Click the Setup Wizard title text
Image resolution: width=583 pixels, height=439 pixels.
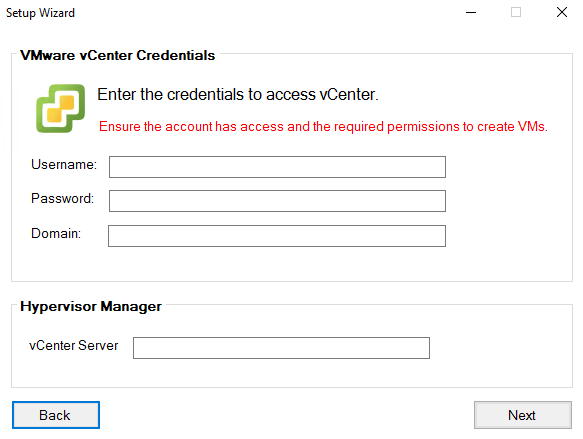[x=40, y=13]
